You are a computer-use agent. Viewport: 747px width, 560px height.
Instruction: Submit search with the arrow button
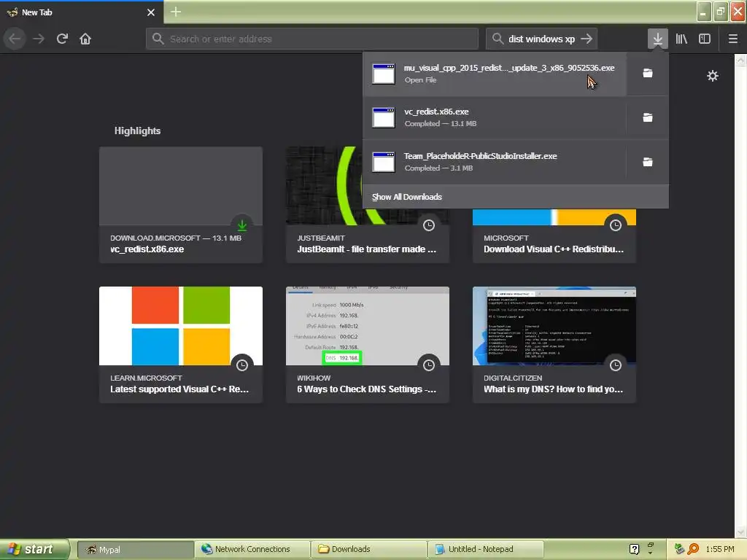(x=587, y=39)
